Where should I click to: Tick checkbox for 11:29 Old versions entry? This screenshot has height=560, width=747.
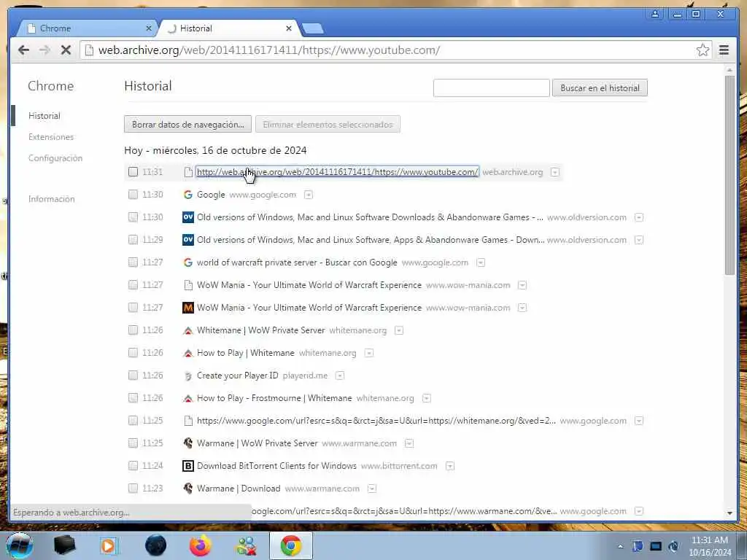133,240
